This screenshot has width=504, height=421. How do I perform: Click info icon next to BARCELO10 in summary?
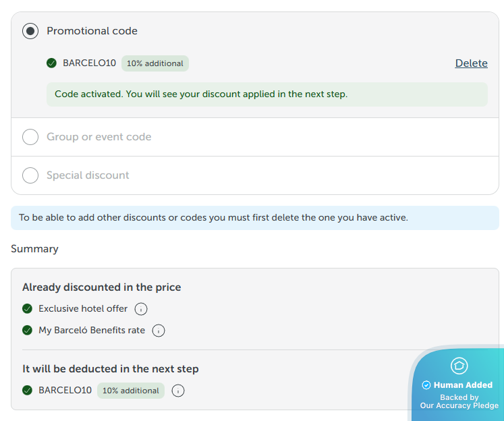point(178,391)
